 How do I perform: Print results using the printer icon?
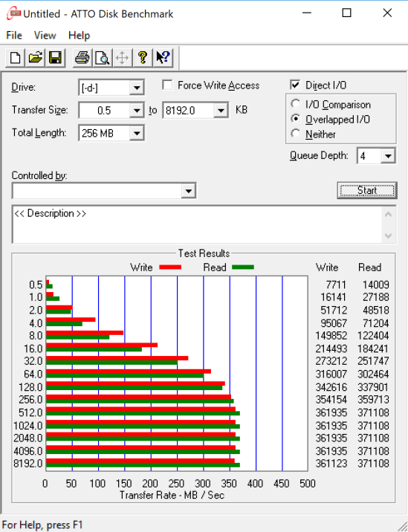[82, 58]
